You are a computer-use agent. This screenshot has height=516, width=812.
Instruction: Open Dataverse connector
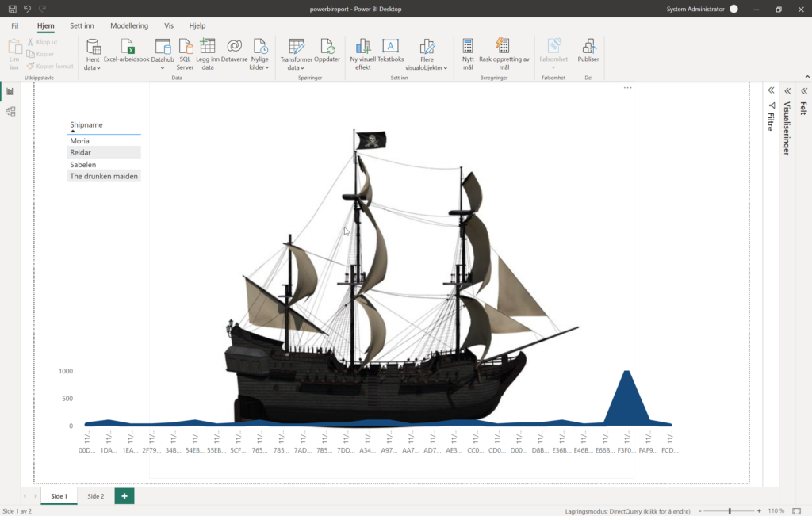pos(234,51)
